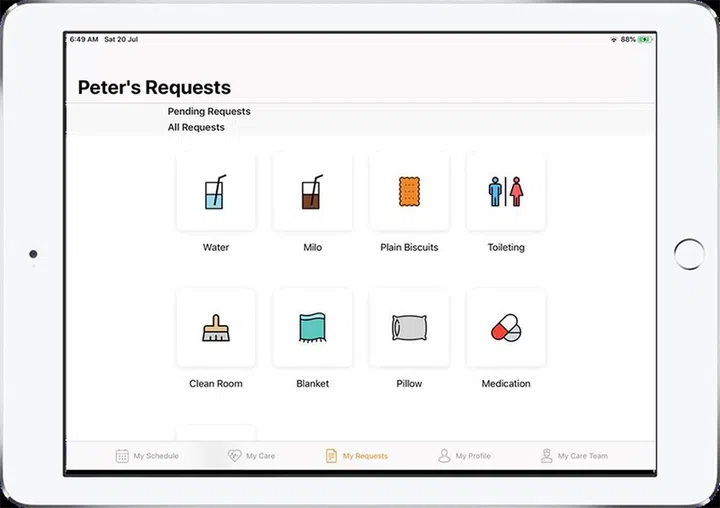
Task: Tap the Clean Room brush icon
Action: tap(215, 328)
